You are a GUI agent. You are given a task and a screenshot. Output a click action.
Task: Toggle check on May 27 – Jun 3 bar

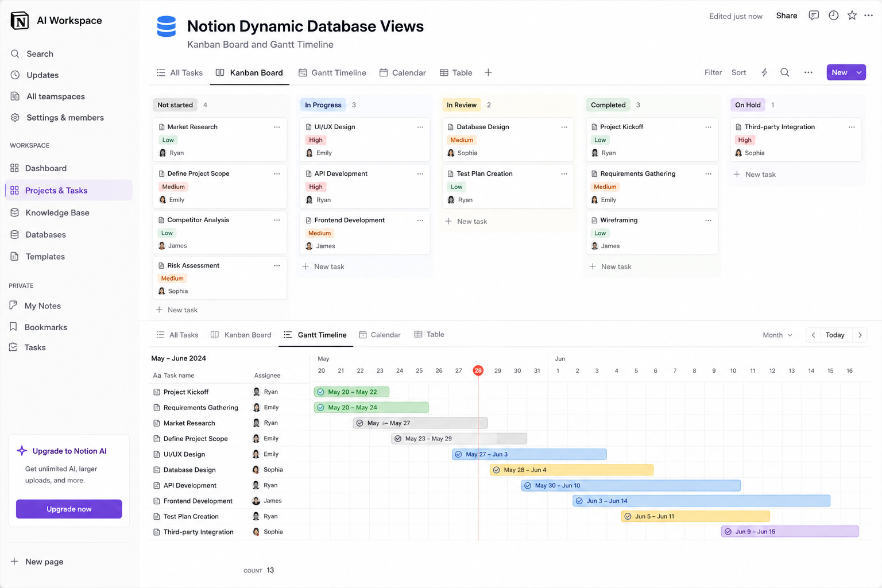(458, 454)
